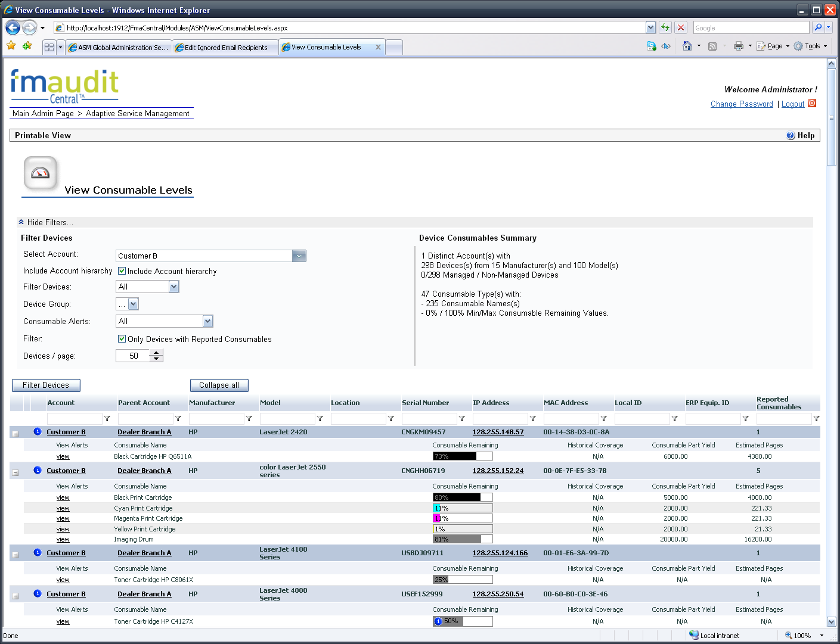Open zoom level 100% dropdown in status bar
Image resolution: width=840 pixels, height=644 pixels.
coord(822,636)
